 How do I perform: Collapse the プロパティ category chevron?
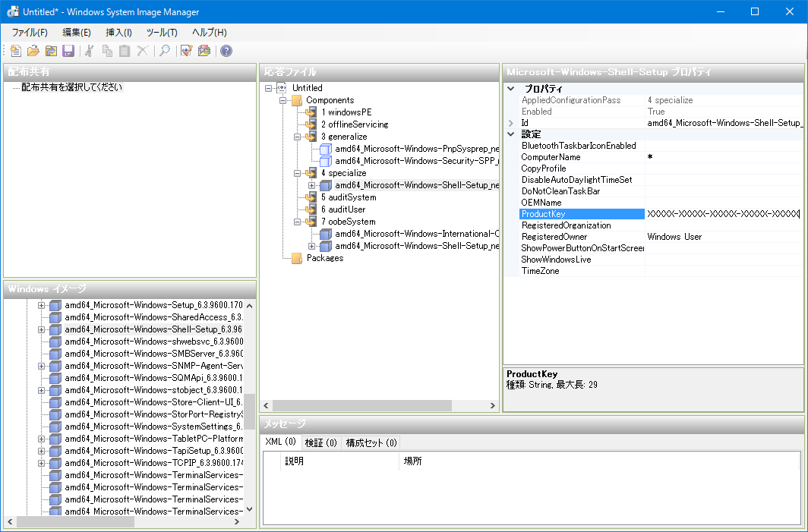[x=511, y=89]
